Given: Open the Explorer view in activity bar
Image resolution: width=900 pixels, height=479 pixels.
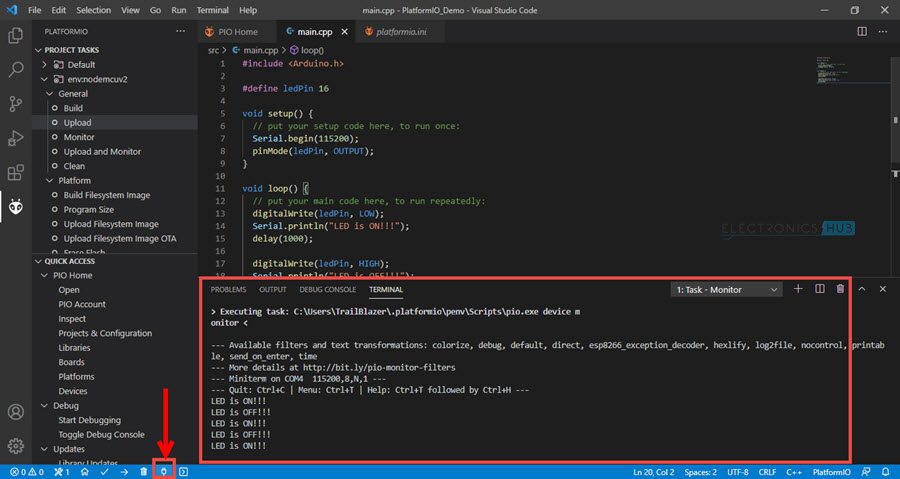Looking at the screenshot, I should pos(15,36).
